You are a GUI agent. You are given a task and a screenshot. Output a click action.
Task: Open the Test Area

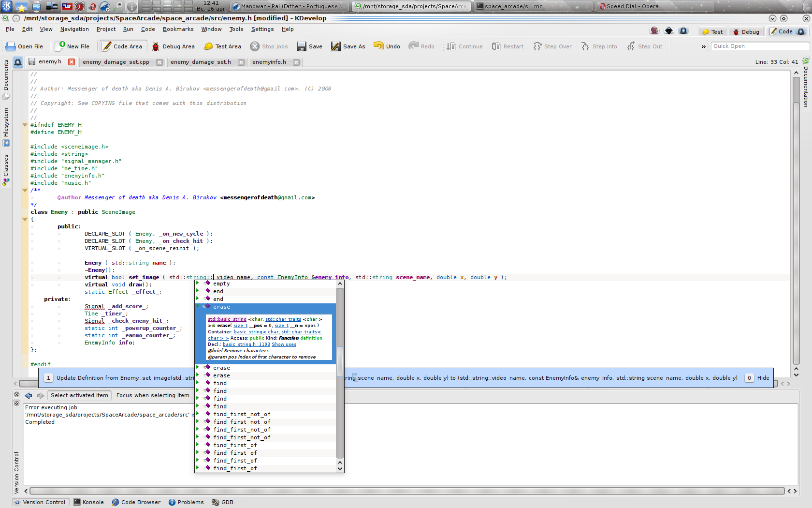(x=222, y=46)
